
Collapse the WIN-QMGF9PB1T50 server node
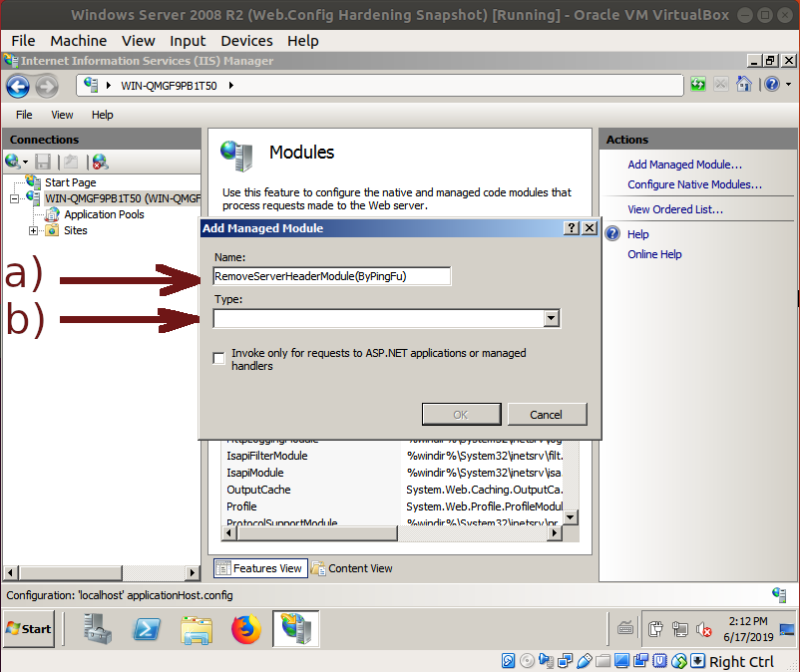coord(14,198)
